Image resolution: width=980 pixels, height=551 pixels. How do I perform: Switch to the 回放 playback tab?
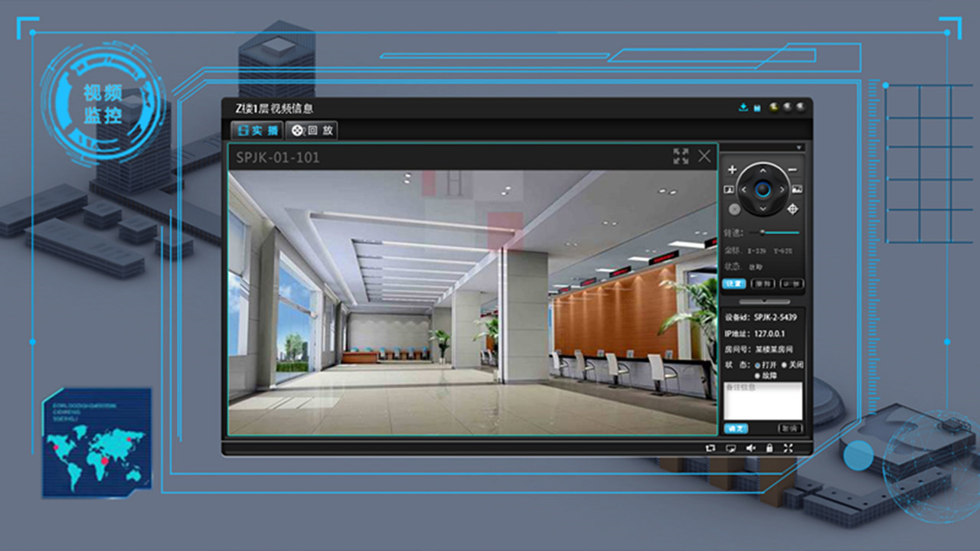click(312, 131)
